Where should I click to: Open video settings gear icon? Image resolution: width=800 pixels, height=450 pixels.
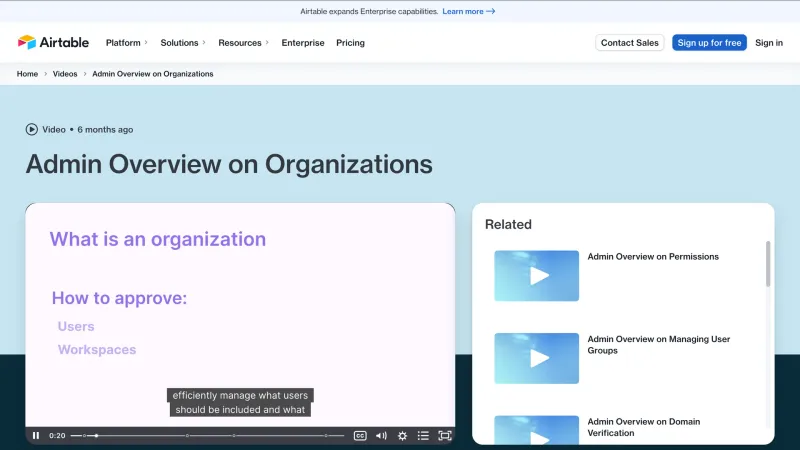[x=402, y=435]
